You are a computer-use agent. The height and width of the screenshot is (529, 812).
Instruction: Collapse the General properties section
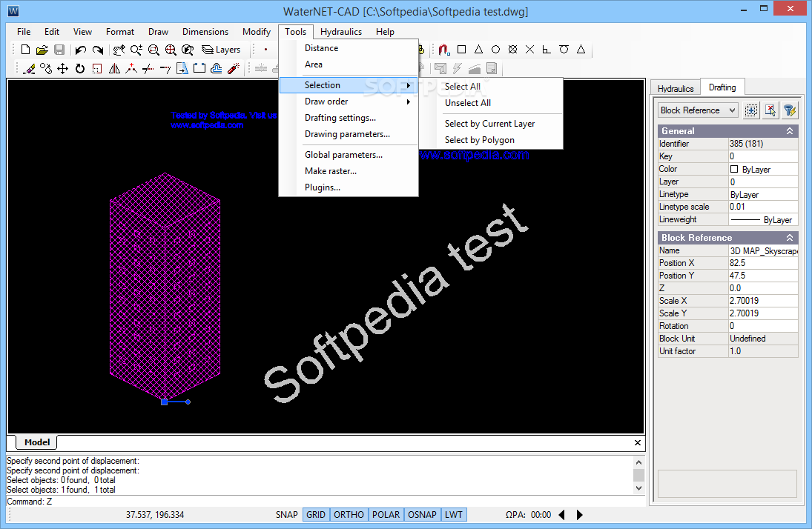(789, 131)
